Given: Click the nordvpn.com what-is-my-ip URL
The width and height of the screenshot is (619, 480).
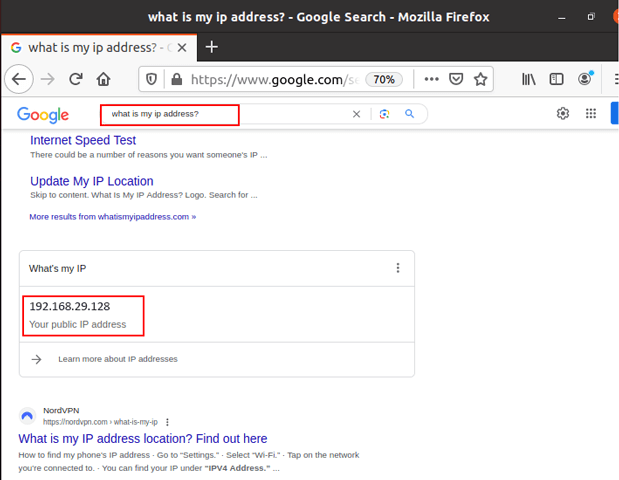Looking at the screenshot, I should [100, 422].
